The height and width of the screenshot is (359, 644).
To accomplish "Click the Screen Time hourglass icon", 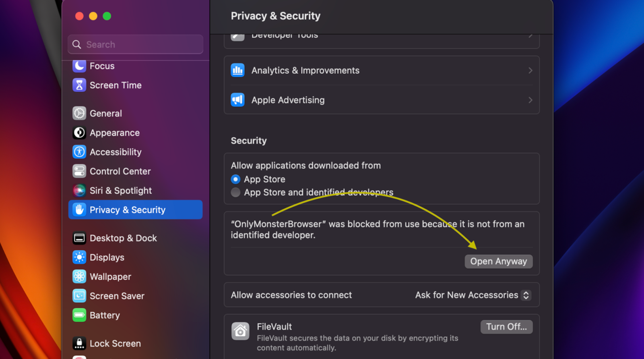I will 79,85.
